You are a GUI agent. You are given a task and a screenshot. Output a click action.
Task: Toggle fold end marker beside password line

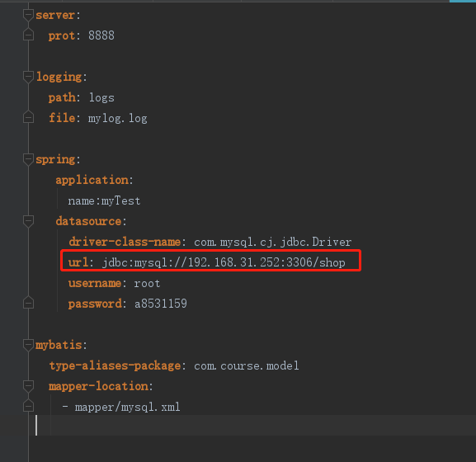(x=28, y=303)
